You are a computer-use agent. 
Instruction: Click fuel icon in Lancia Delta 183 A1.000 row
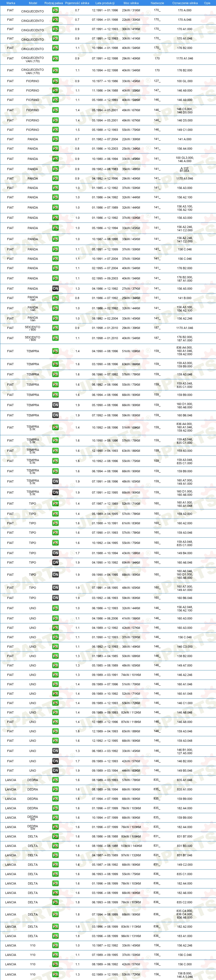(x=56, y=936)
